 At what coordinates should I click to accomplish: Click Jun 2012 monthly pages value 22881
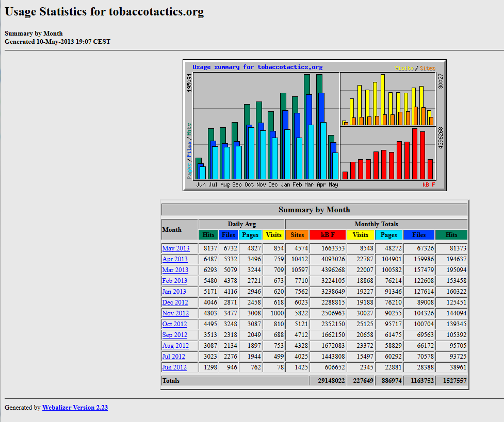point(393,367)
